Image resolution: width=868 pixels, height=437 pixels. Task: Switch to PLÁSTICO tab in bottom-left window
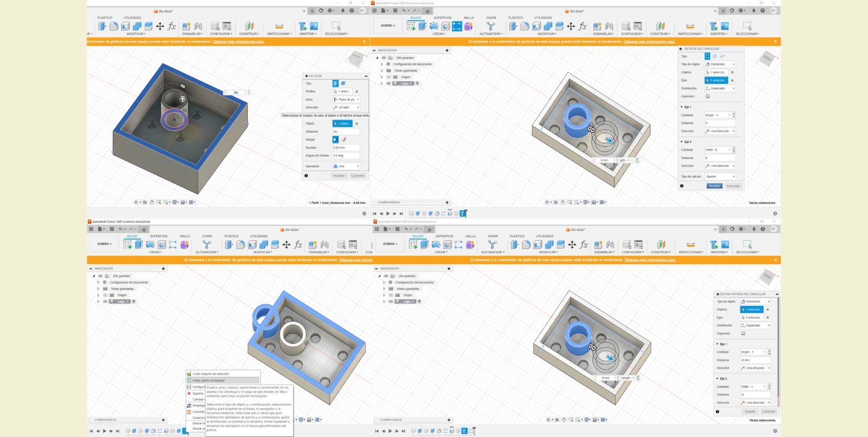coord(231,236)
